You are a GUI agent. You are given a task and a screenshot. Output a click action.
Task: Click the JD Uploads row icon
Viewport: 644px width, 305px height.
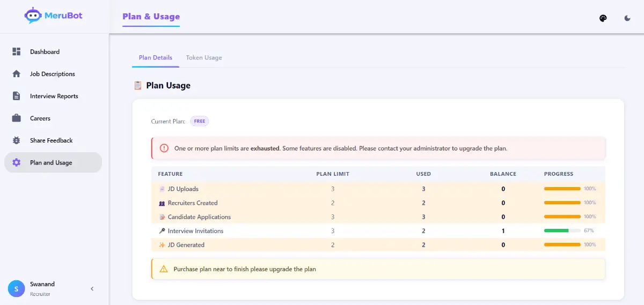(162, 189)
